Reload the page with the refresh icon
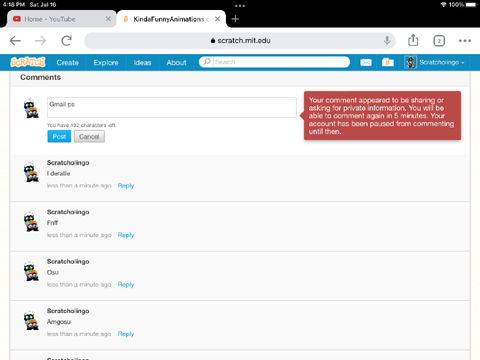 click(67, 41)
